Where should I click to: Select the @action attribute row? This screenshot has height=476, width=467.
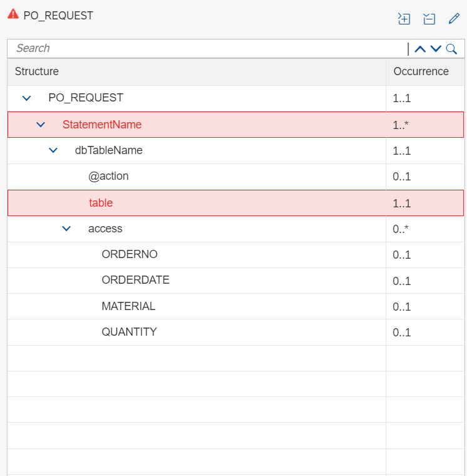pos(108,176)
